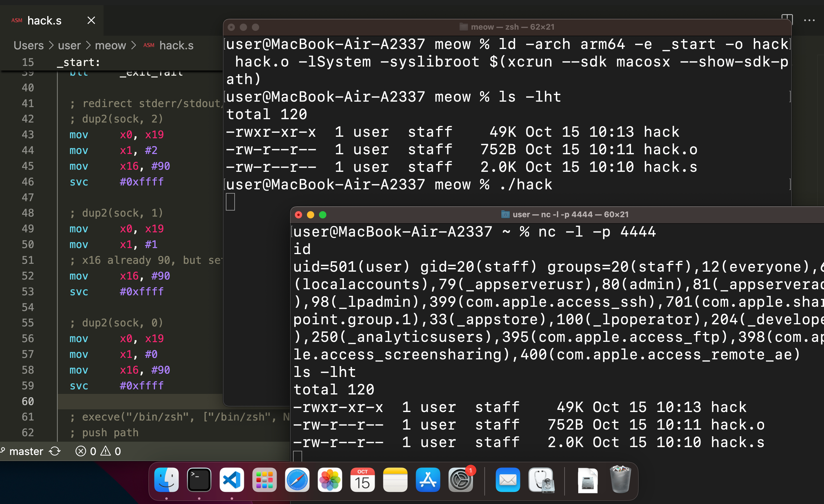
Task: Open hack.s breadcrumb symbol list
Action: [176, 45]
